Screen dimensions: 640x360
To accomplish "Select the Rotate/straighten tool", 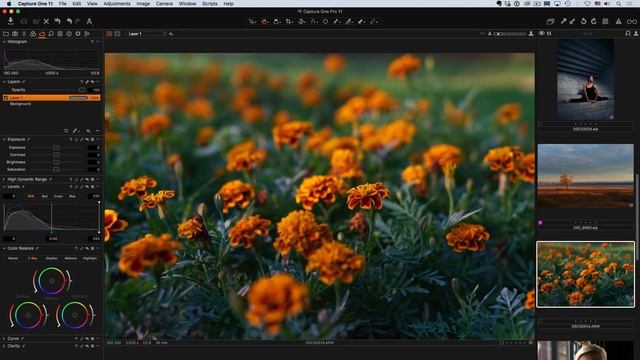I will pyautogui.click(x=301, y=21).
